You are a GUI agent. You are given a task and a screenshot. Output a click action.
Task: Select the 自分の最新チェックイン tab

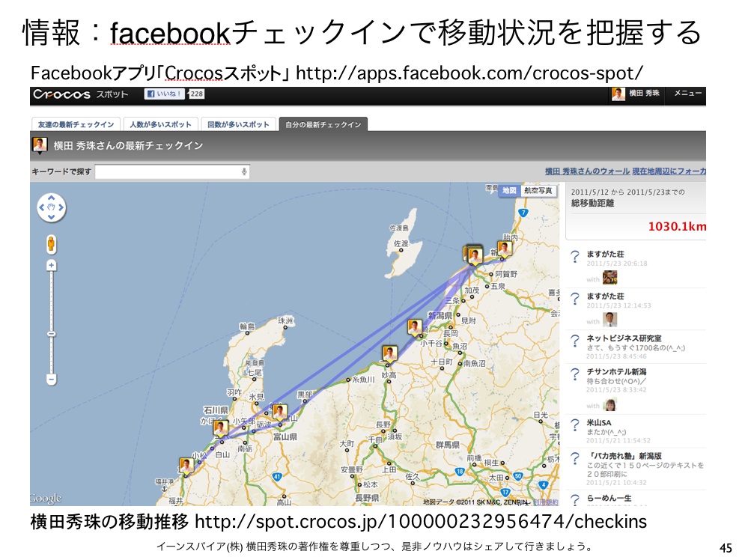click(323, 124)
